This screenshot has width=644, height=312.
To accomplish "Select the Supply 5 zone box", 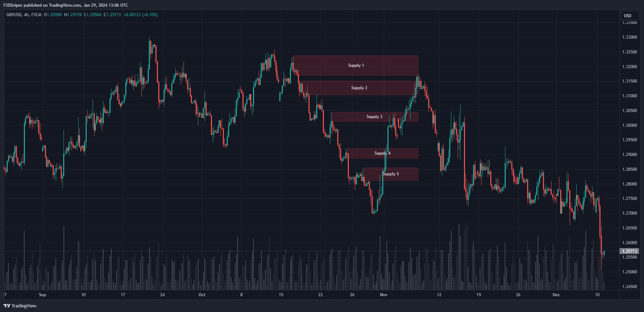I will point(391,174).
